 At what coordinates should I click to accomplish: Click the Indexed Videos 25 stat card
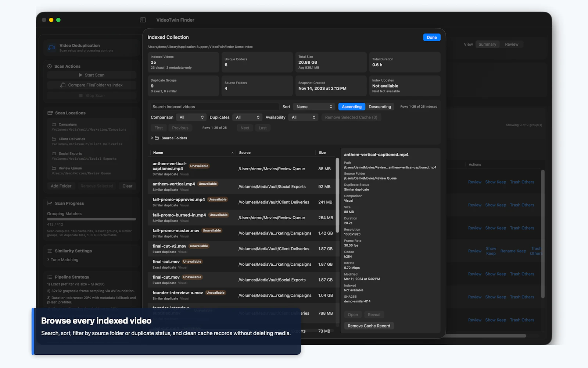click(183, 62)
